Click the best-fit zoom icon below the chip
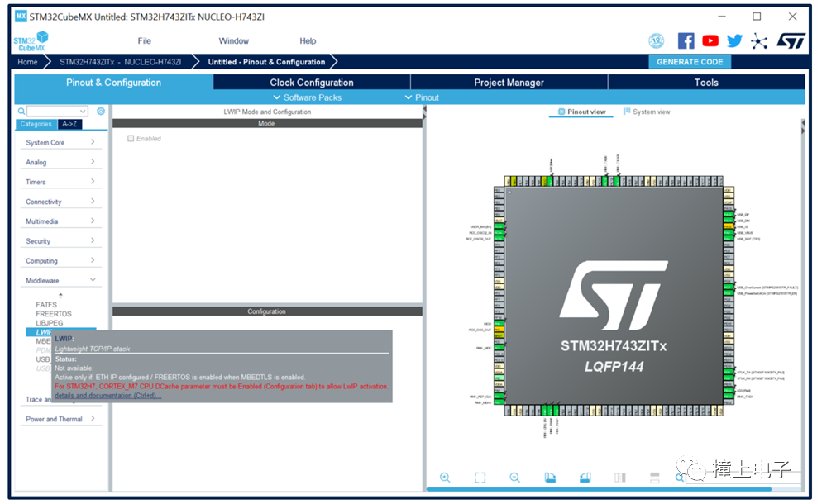The height and width of the screenshot is (504, 817). [480, 478]
